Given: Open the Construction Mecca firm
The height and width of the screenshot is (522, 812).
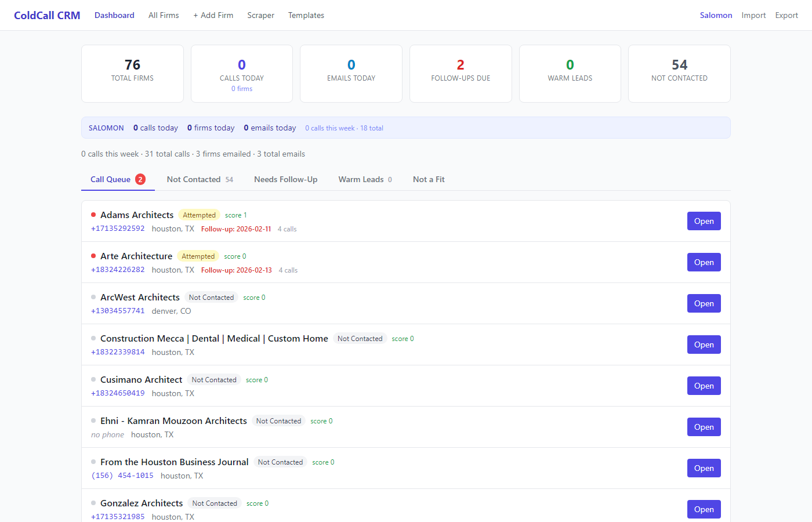Looking at the screenshot, I should [704, 345].
